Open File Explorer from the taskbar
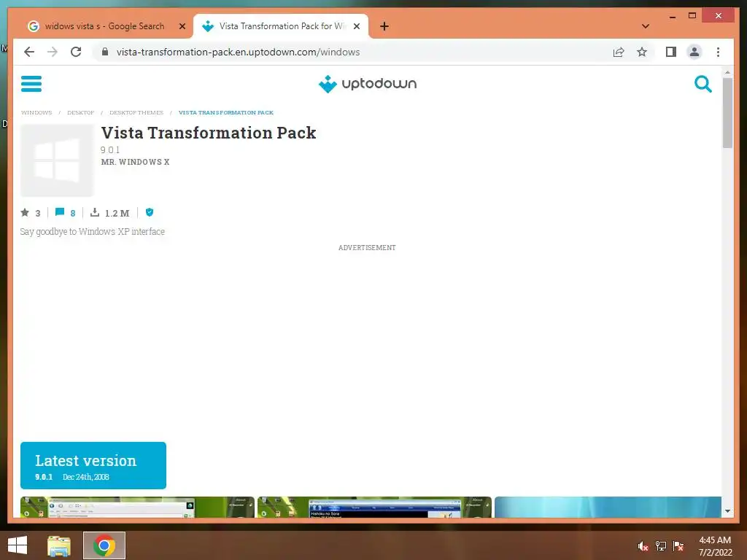 pos(59,545)
